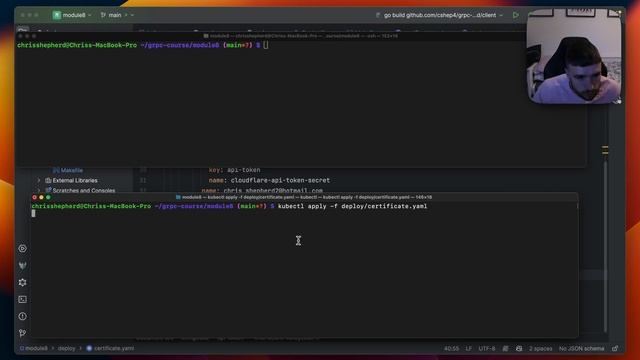
Task: Open the Git tool window icon
Action: pos(22,333)
